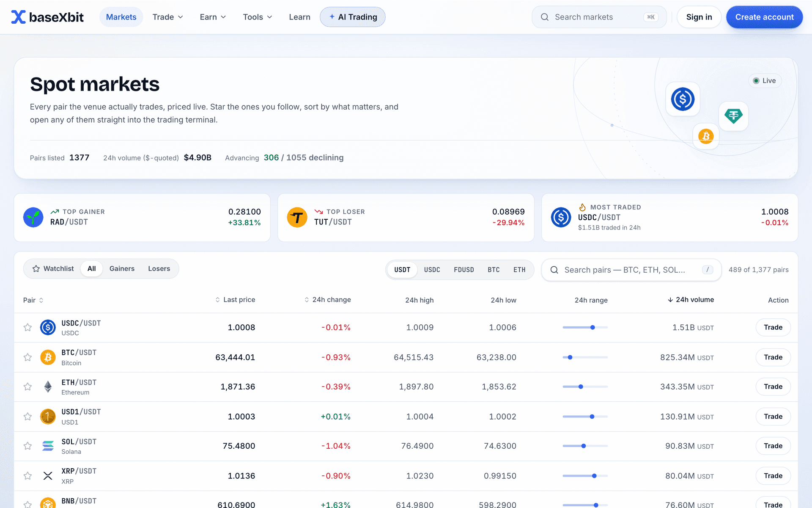Open the RAD/USDT Top Gainer card
Viewport: 812px width, 508px height.
coord(142,218)
